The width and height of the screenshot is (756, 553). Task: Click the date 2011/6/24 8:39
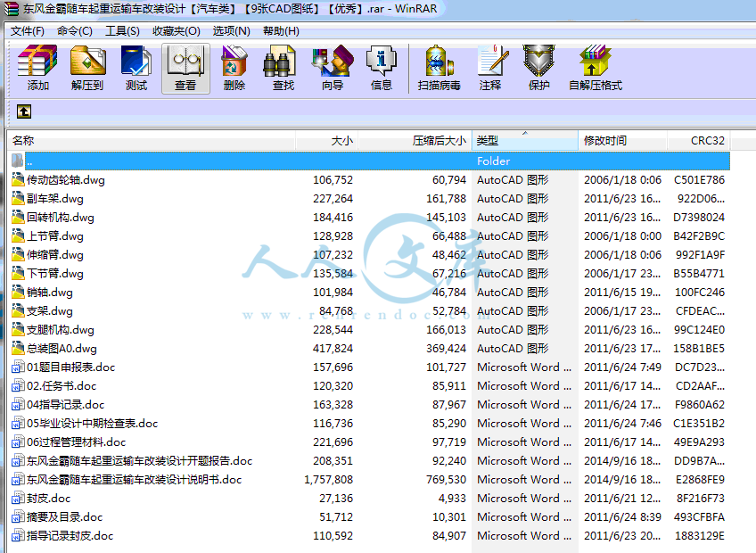[622, 516]
